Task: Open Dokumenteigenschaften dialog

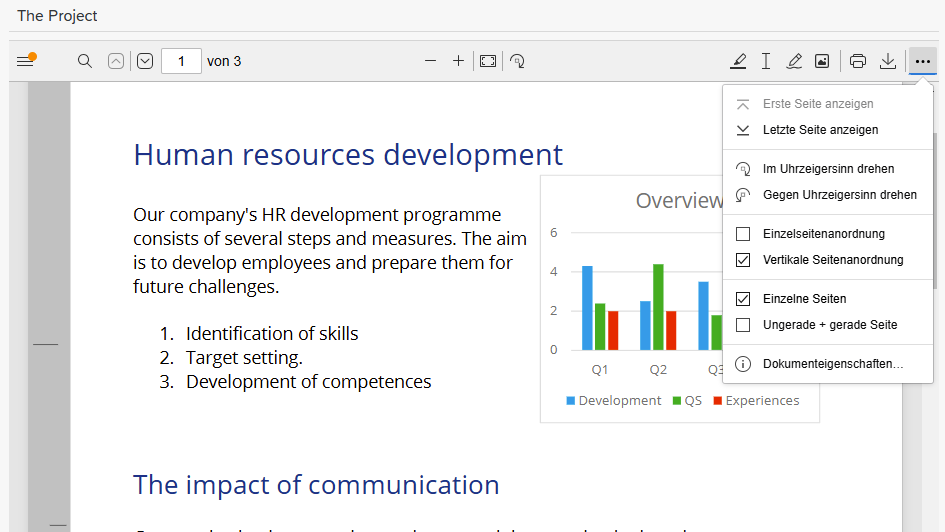Action: point(827,364)
